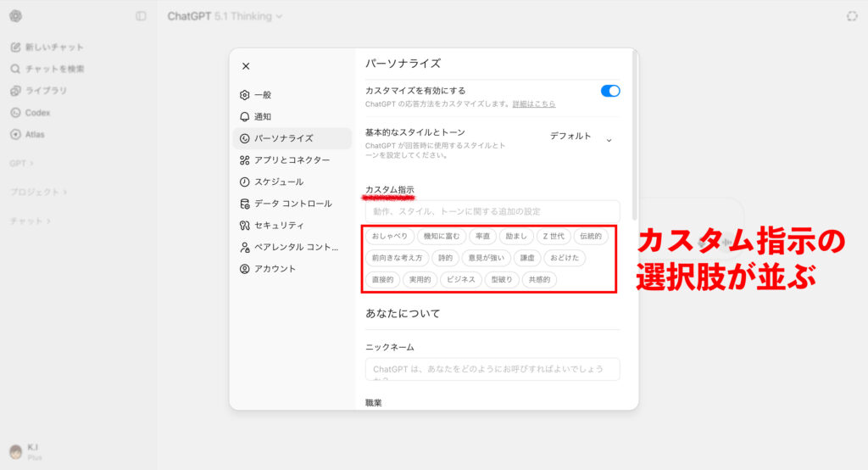Image resolution: width=868 pixels, height=470 pixels.
Task: Click the 新しいチャット compose icon
Action: tap(15, 48)
